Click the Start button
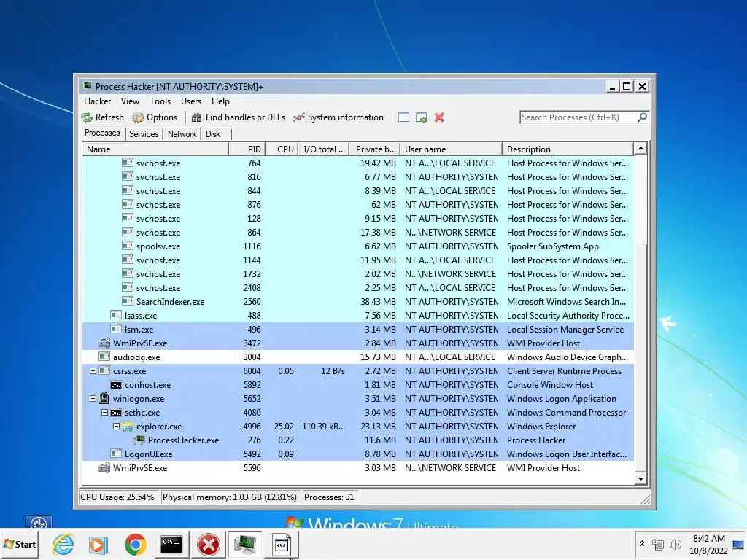This screenshot has height=560, width=747. (20, 544)
